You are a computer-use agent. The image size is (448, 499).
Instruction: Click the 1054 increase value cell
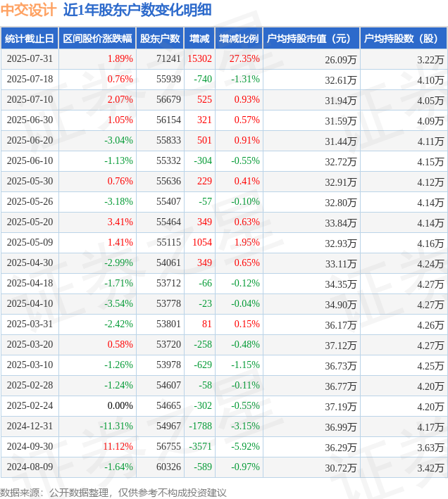point(202,243)
